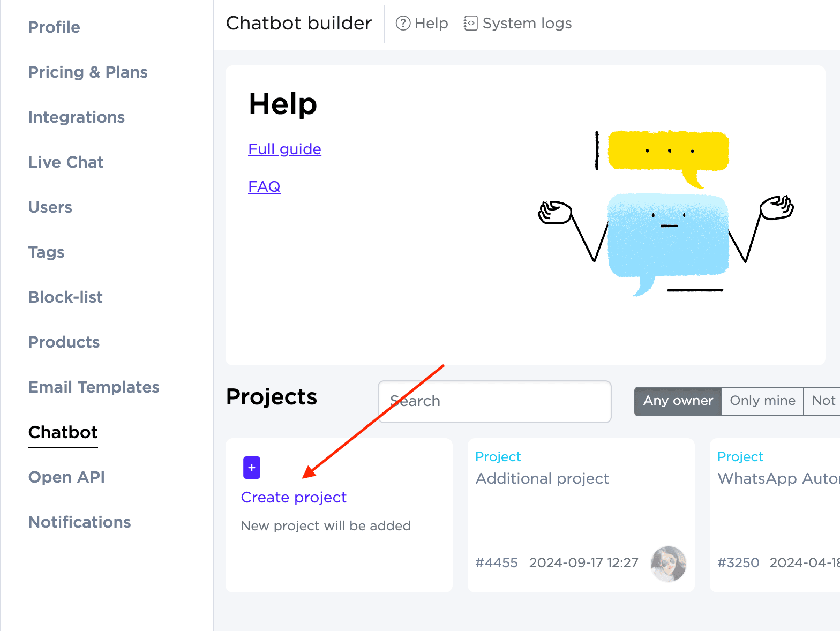Image resolution: width=840 pixels, height=631 pixels.
Task: Go to Pricing & Plans
Action: coord(88,72)
